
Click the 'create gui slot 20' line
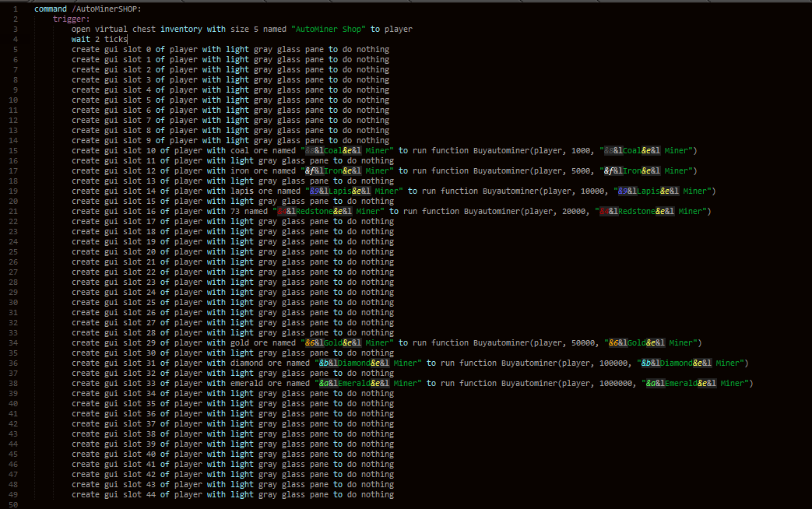click(233, 251)
